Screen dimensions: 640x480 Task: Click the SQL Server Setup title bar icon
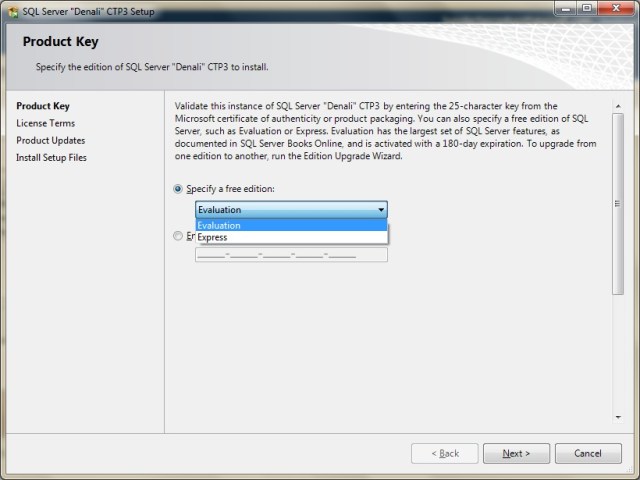pos(12,9)
